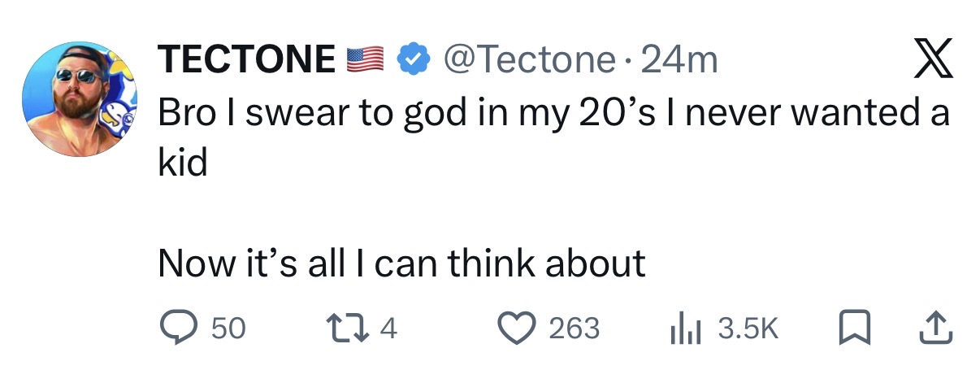Open Tectone's profile picture
Screen dimensions: 980x370
click(79, 100)
